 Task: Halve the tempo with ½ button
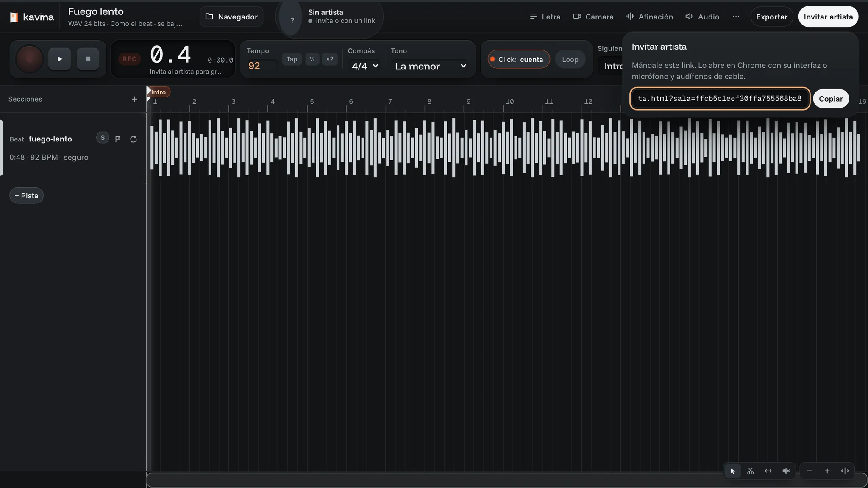pyautogui.click(x=312, y=59)
